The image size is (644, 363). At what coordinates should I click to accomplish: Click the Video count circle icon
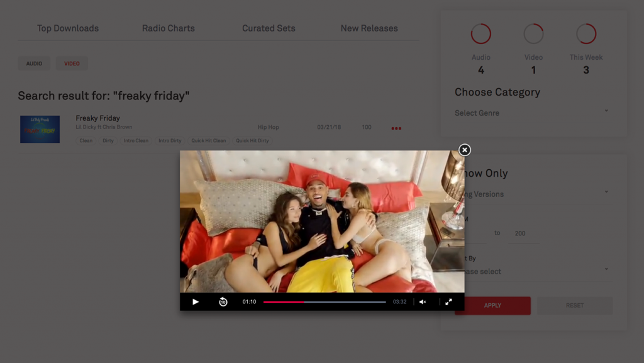(x=533, y=34)
